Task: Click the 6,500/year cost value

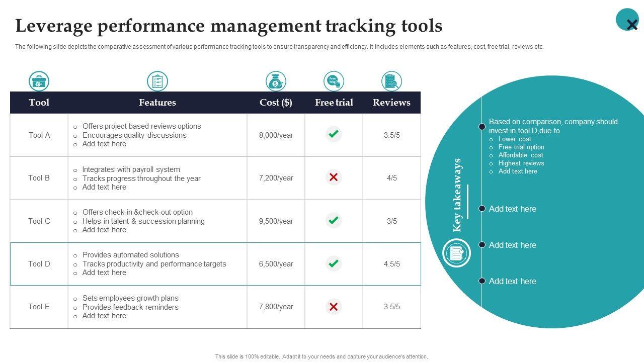Action: click(x=276, y=264)
